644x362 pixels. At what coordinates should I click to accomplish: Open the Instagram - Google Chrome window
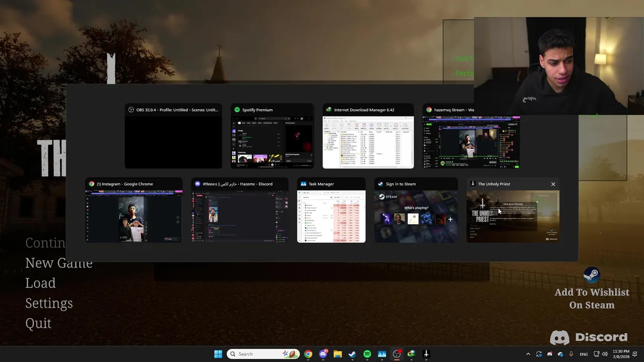point(134,210)
